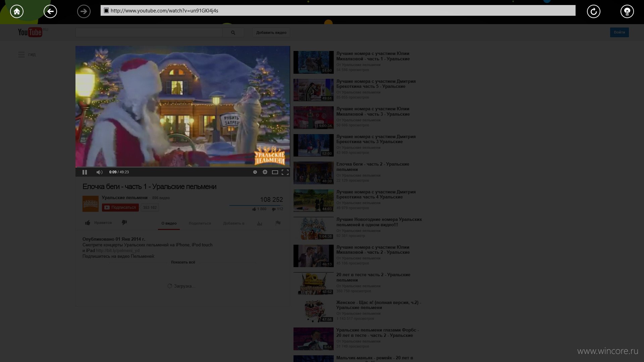This screenshot has height=362, width=644.
Task: Click the Watch Later clock icon
Action: click(x=255, y=172)
